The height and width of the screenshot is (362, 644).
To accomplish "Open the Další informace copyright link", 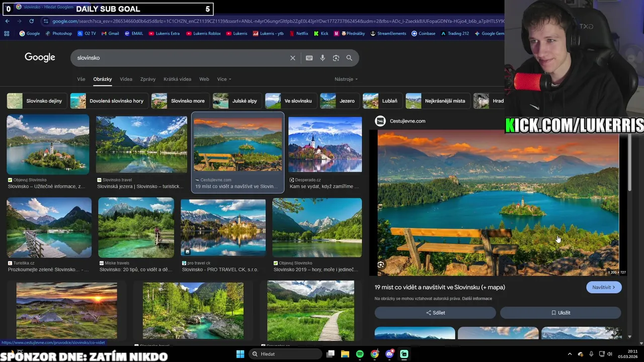I will (x=477, y=299).
